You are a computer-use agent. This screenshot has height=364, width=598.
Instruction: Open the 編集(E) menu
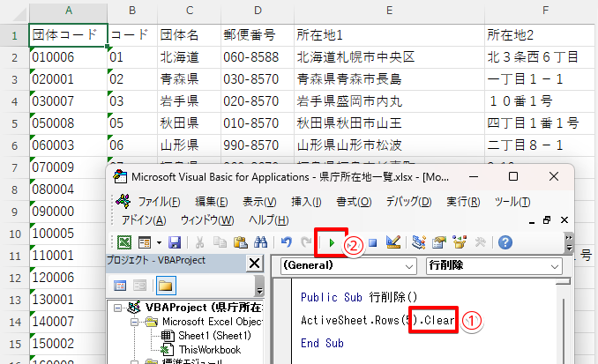(212, 201)
